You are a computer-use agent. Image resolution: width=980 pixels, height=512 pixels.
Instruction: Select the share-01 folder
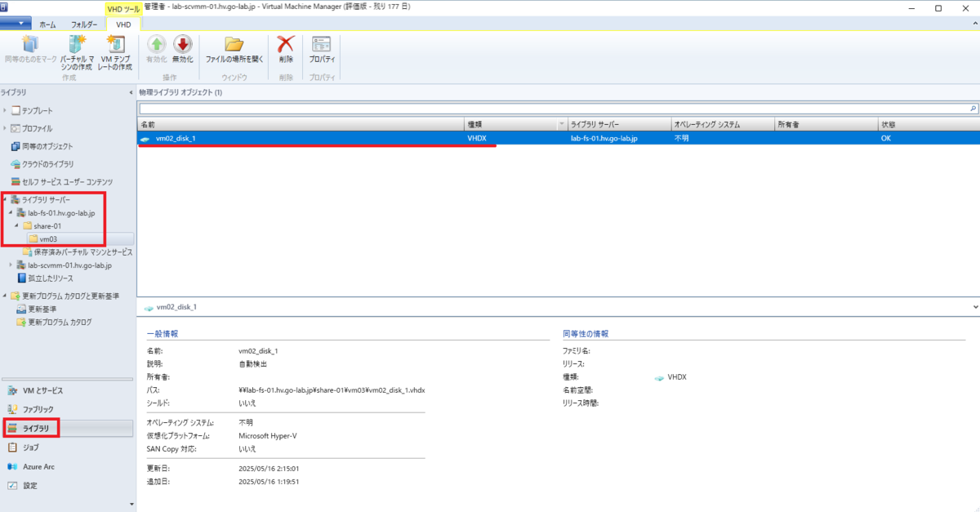(x=48, y=225)
